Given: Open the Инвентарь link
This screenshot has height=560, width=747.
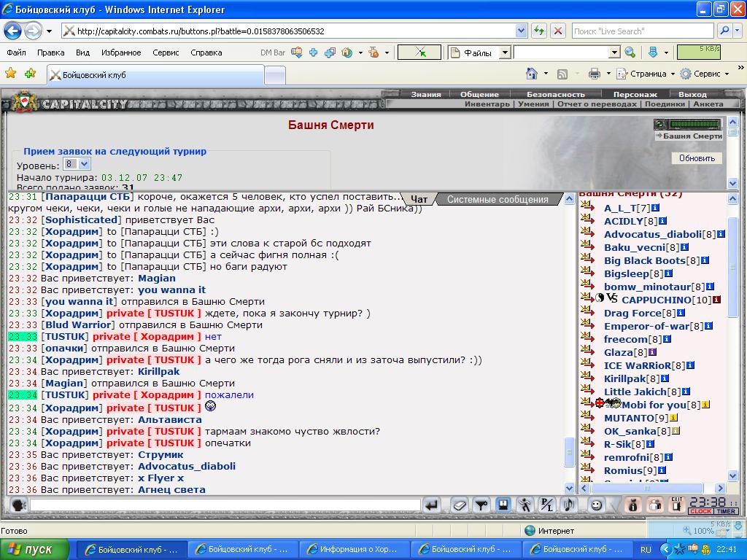Looking at the screenshot, I should (x=487, y=104).
